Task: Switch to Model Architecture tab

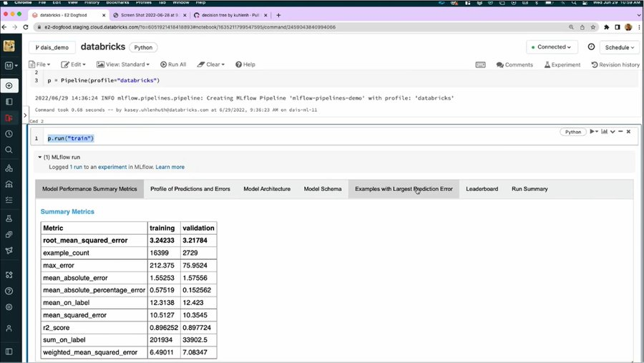Action: coord(267,189)
